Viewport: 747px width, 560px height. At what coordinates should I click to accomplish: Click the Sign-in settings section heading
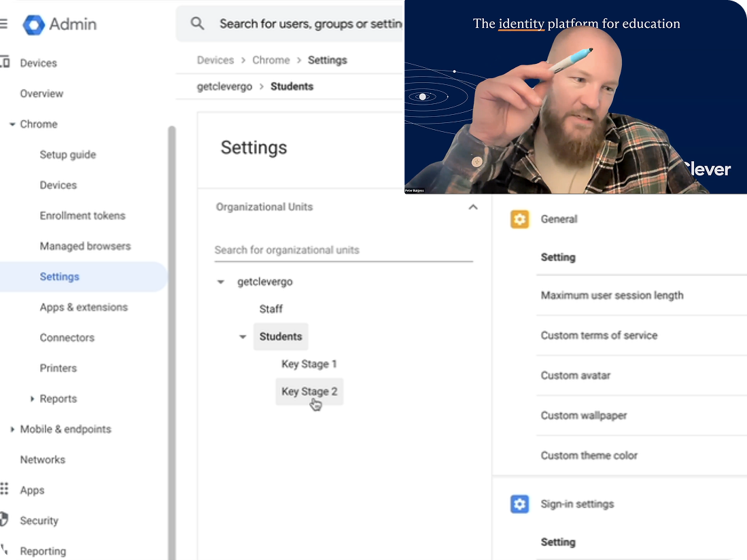[577, 504]
